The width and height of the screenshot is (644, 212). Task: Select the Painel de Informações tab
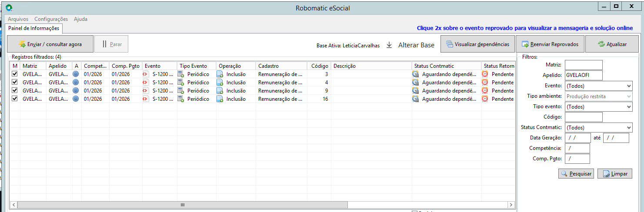pyautogui.click(x=34, y=28)
